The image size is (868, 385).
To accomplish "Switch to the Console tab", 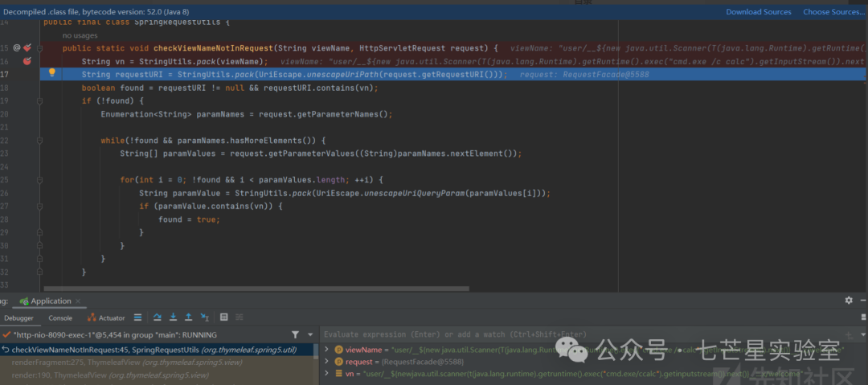I will point(60,318).
